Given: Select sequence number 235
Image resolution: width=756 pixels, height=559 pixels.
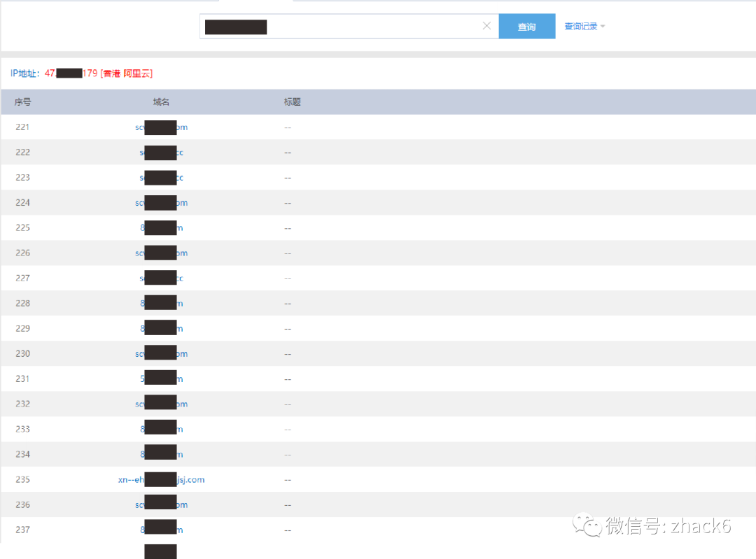Looking at the screenshot, I should pyautogui.click(x=22, y=479).
